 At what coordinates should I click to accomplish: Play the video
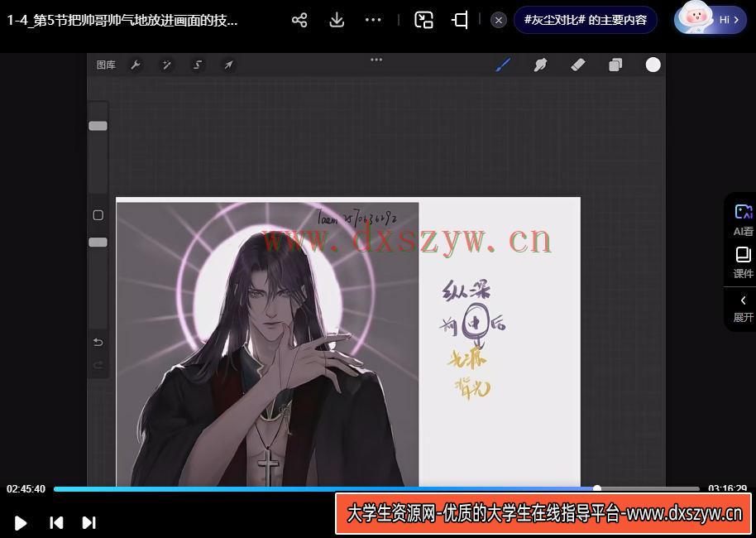[x=20, y=523]
